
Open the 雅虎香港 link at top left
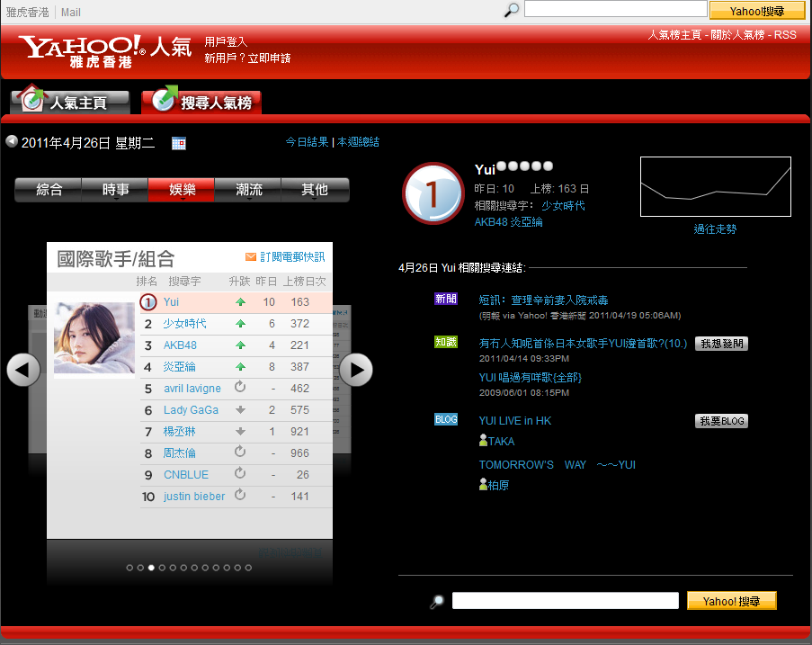tap(28, 12)
